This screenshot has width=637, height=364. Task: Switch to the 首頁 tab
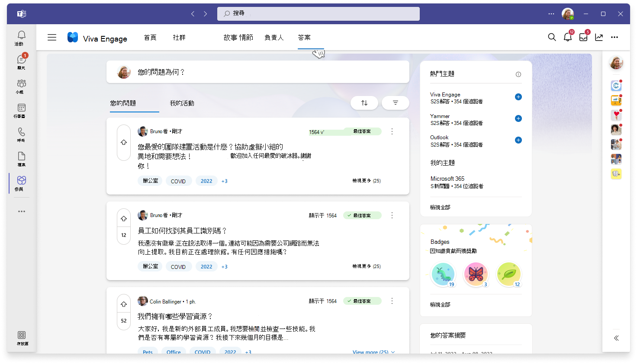click(150, 38)
